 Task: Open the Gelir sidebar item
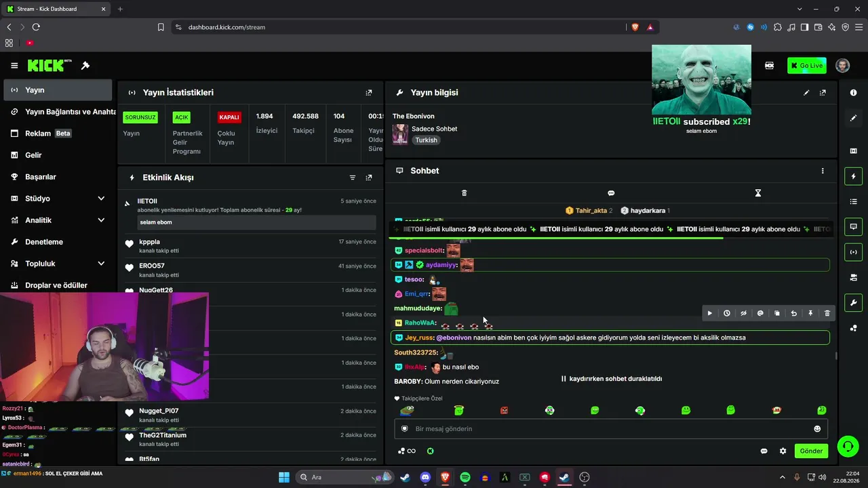point(57,155)
